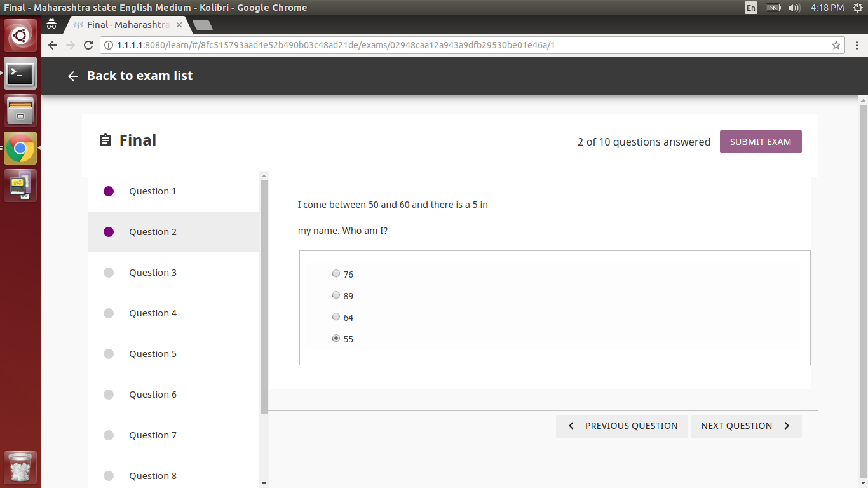Open the Trash in the launcher
Viewport: 868px width, 488px height.
coord(20,466)
